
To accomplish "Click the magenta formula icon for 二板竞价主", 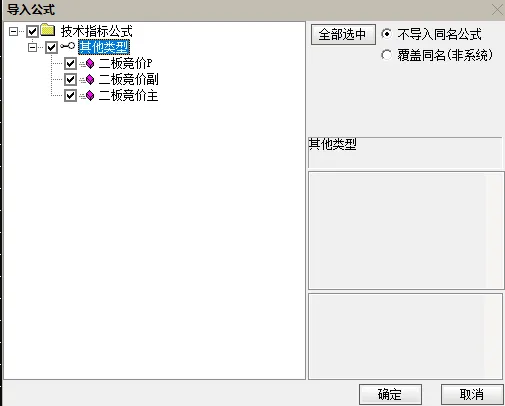I will tap(89, 96).
